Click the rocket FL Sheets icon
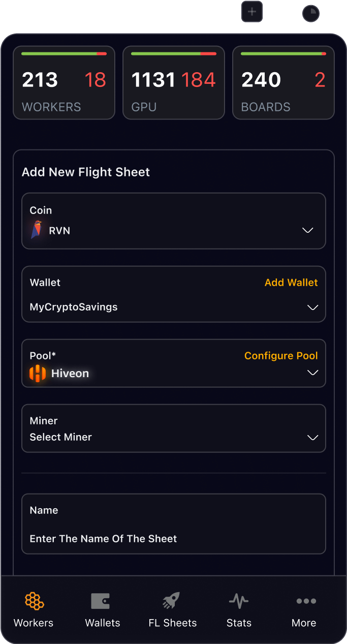Screen dimensions: 347x644 (x=170, y=601)
